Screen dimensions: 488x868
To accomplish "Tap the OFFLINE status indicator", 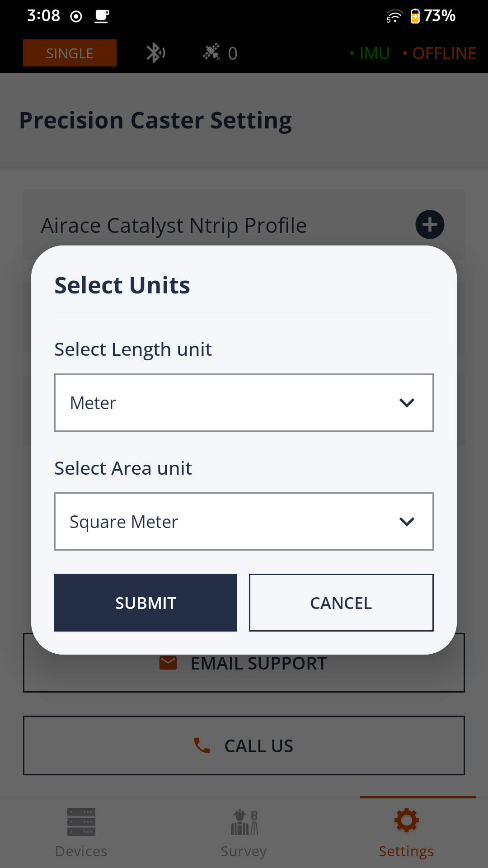I will point(440,53).
